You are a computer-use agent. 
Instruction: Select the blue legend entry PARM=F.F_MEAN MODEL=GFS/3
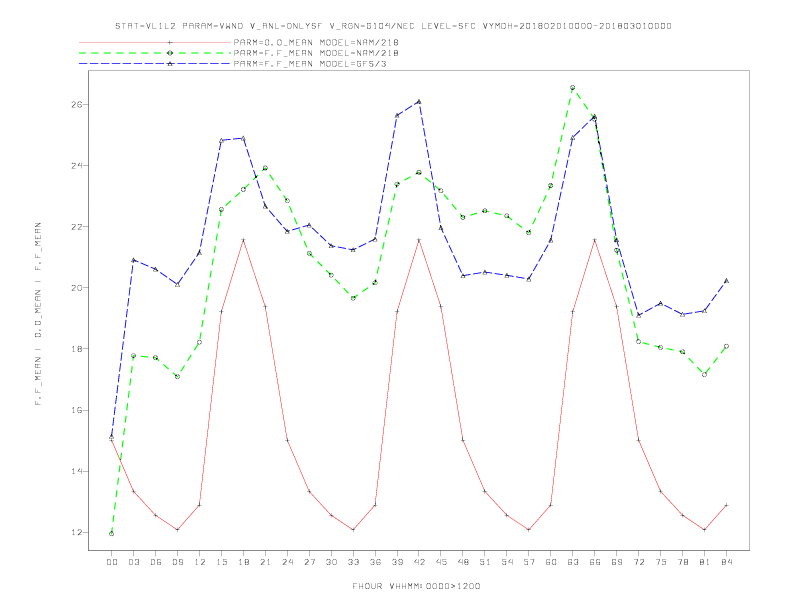click(310, 64)
